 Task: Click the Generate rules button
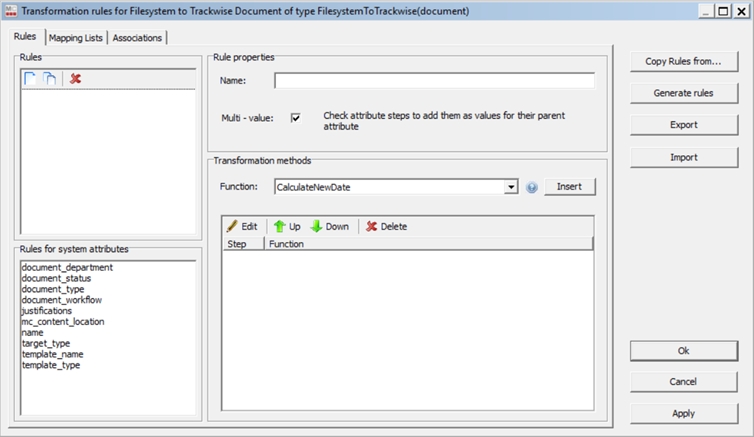[683, 93]
